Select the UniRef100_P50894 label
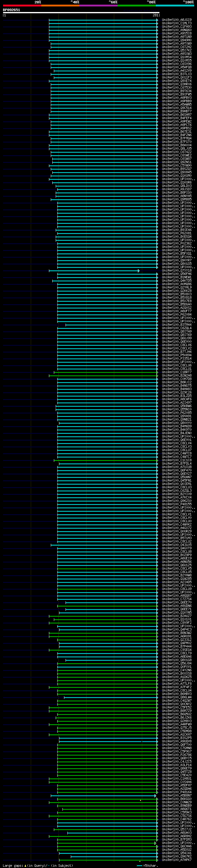Screen dimensions: 197x868 tap(177, 355)
